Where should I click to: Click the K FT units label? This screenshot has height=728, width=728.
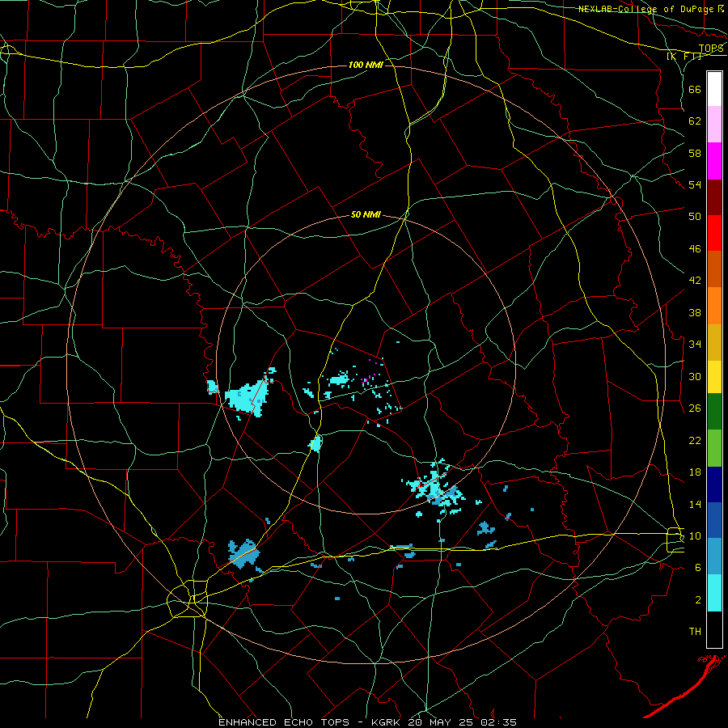click(684, 57)
